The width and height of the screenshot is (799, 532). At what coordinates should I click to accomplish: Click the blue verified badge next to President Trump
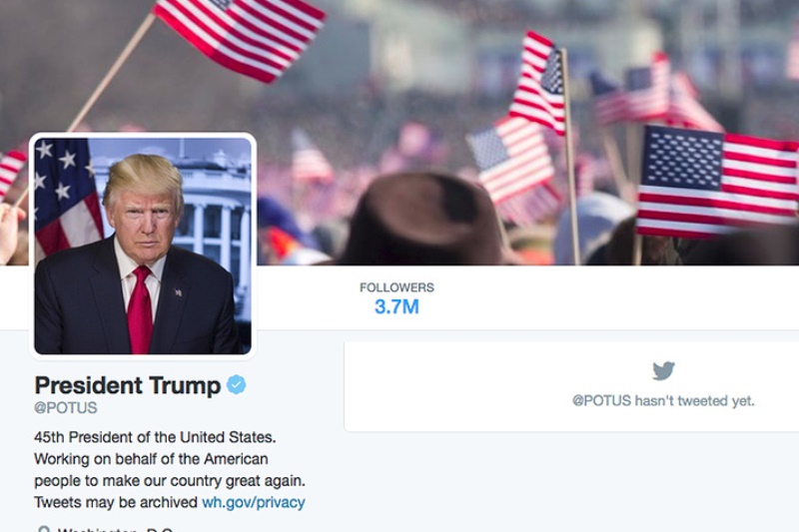point(236,384)
